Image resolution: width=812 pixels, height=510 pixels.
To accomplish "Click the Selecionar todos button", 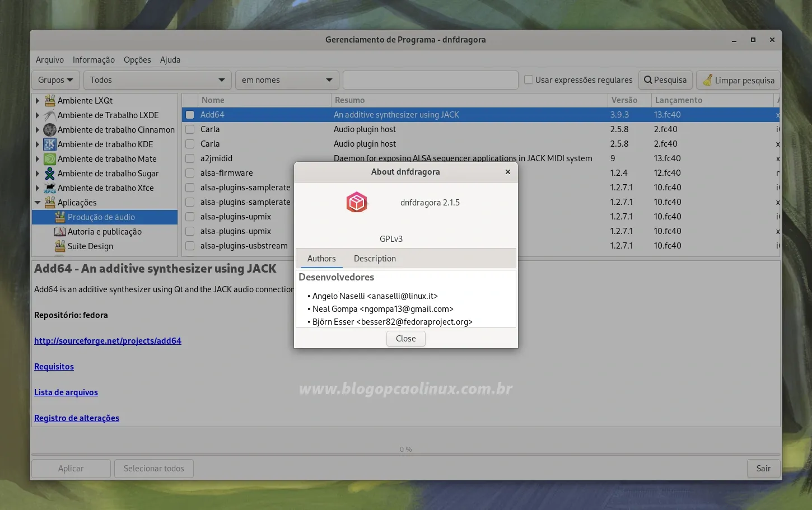I will pos(154,469).
